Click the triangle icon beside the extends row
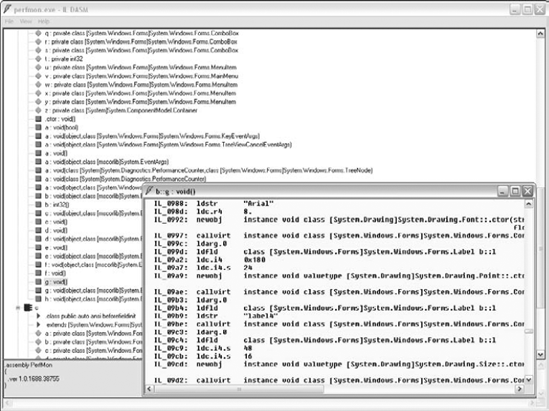549x411 pixels. [39, 325]
